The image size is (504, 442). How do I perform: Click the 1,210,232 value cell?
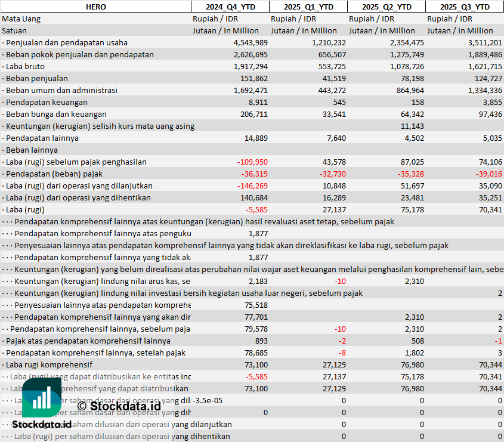click(x=329, y=43)
